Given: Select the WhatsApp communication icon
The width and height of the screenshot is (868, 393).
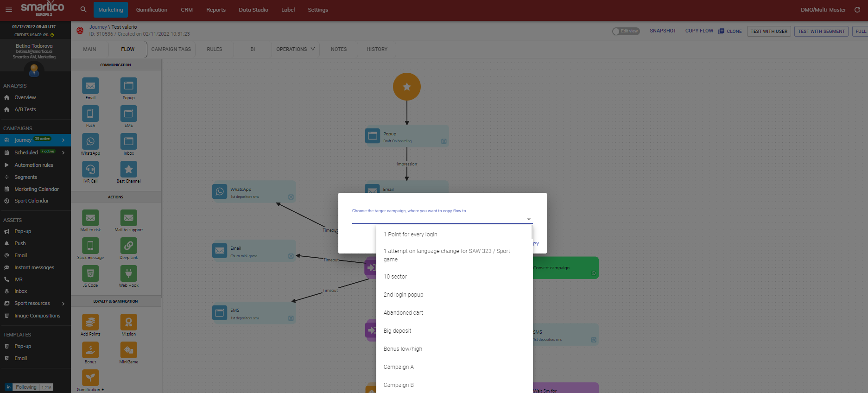Looking at the screenshot, I should coord(90,141).
